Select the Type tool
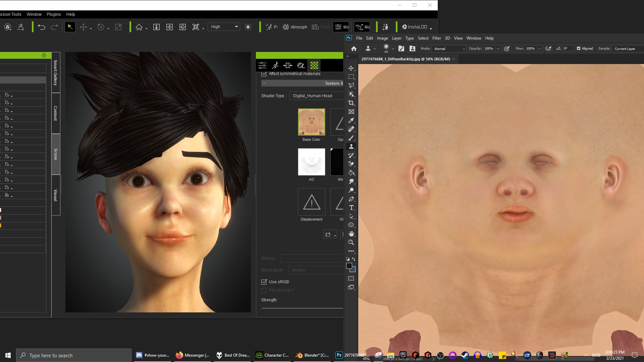Screen dimensions: 644x362 [351, 207]
